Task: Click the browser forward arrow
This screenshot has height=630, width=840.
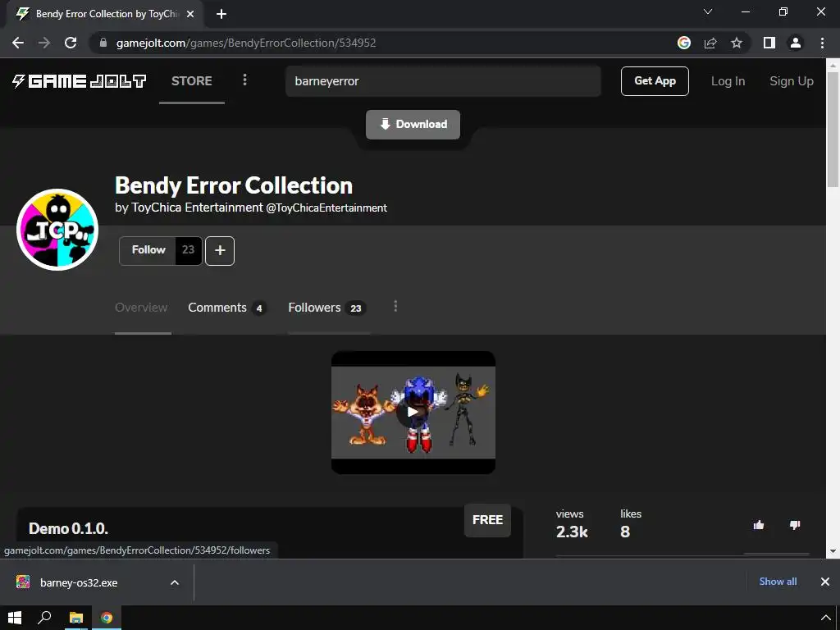Action: pyautogui.click(x=44, y=43)
